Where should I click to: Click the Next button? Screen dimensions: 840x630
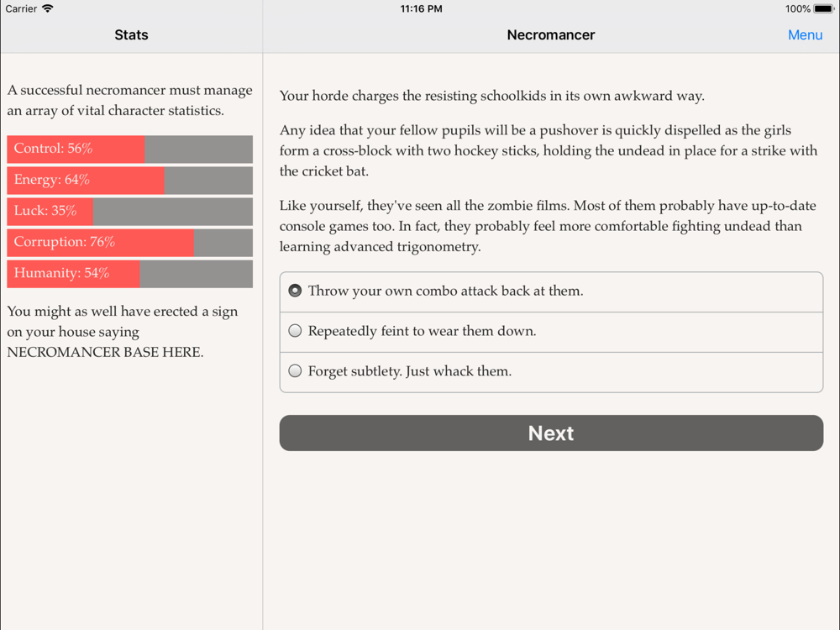click(x=551, y=433)
